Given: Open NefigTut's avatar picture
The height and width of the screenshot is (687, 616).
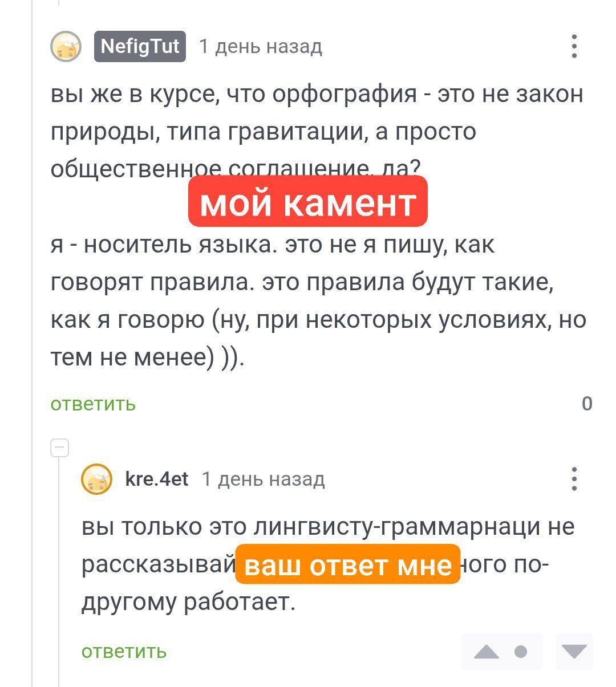Looking at the screenshot, I should point(66,46).
